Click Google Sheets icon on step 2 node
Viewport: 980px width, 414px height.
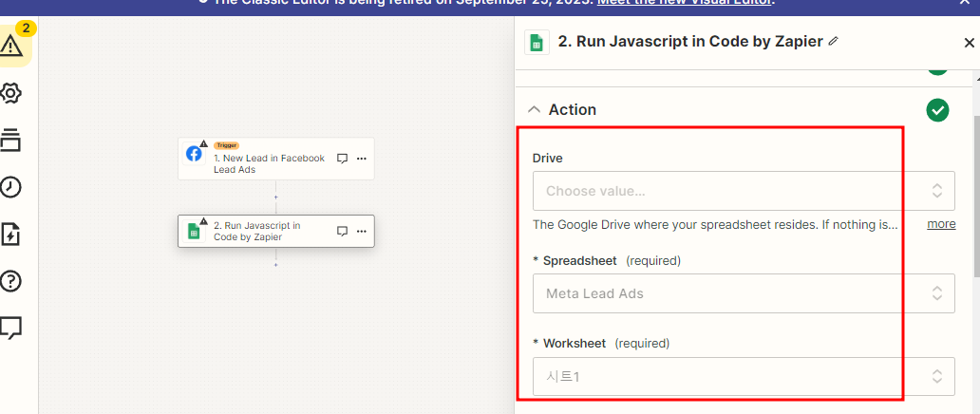[194, 232]
